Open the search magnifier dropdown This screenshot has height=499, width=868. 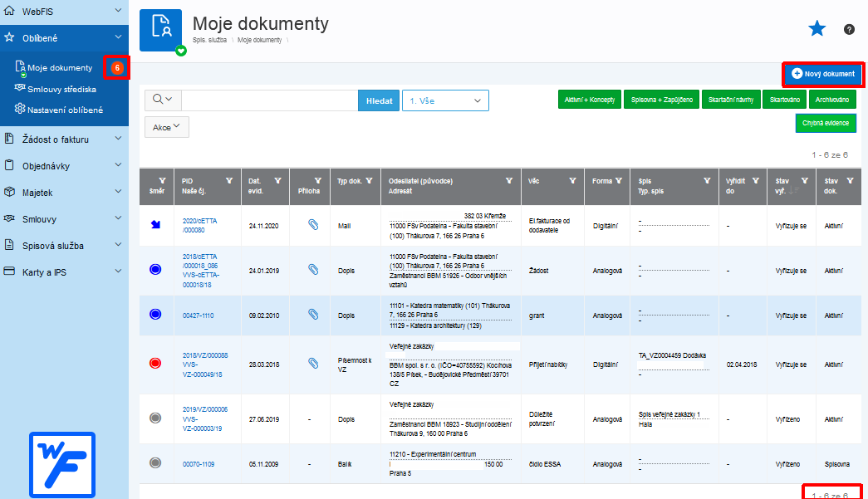point(163,100)
